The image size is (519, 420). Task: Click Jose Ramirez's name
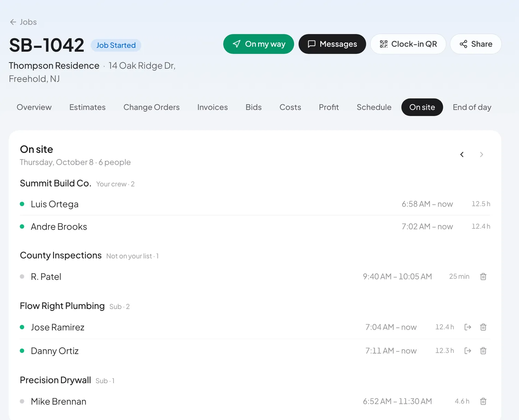[x=57, y=327]
